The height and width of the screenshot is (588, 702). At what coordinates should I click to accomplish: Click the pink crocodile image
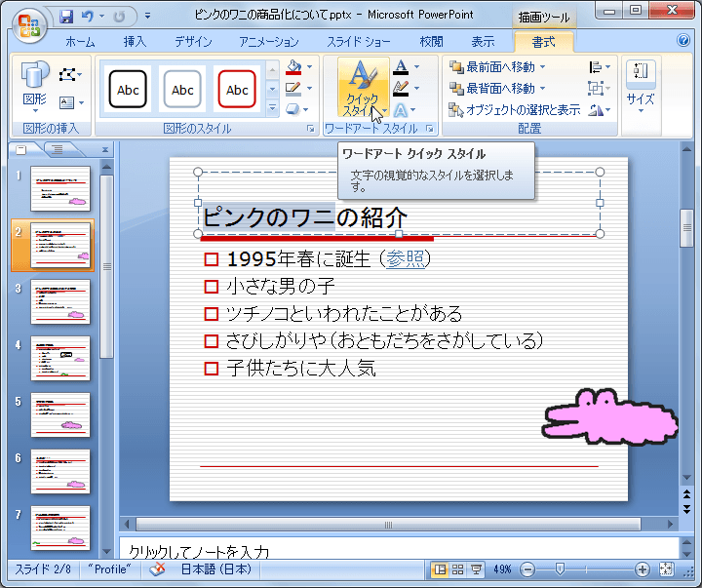click(x=609, y=417)
